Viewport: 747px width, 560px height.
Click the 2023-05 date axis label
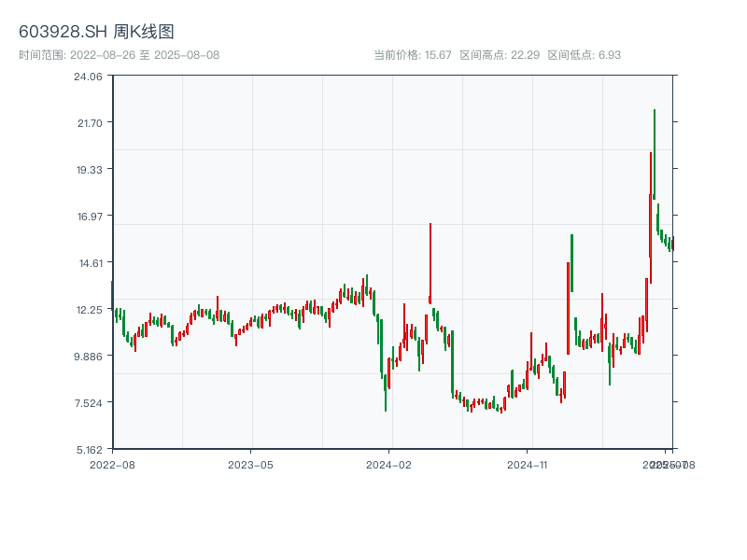(251, 464)
